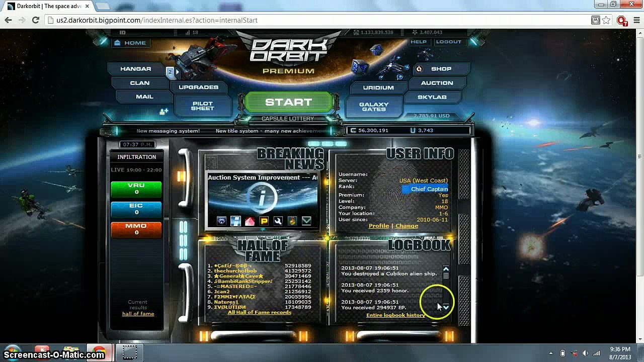
Task: Click the Logout button
Action: 448,42
